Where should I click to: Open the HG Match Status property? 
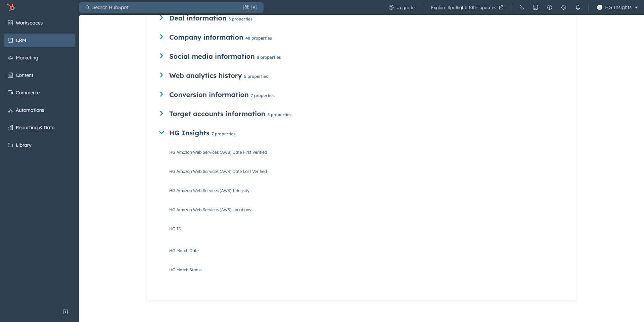point(185,270)
